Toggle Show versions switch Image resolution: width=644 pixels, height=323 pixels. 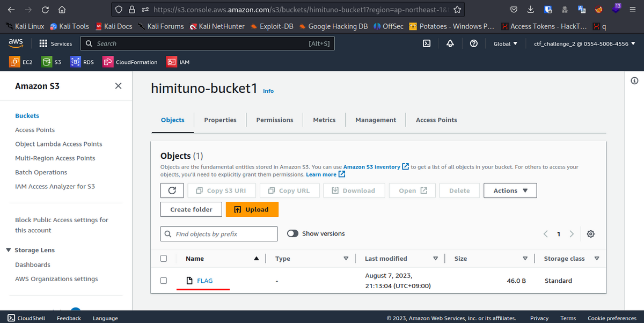[292, 234]
